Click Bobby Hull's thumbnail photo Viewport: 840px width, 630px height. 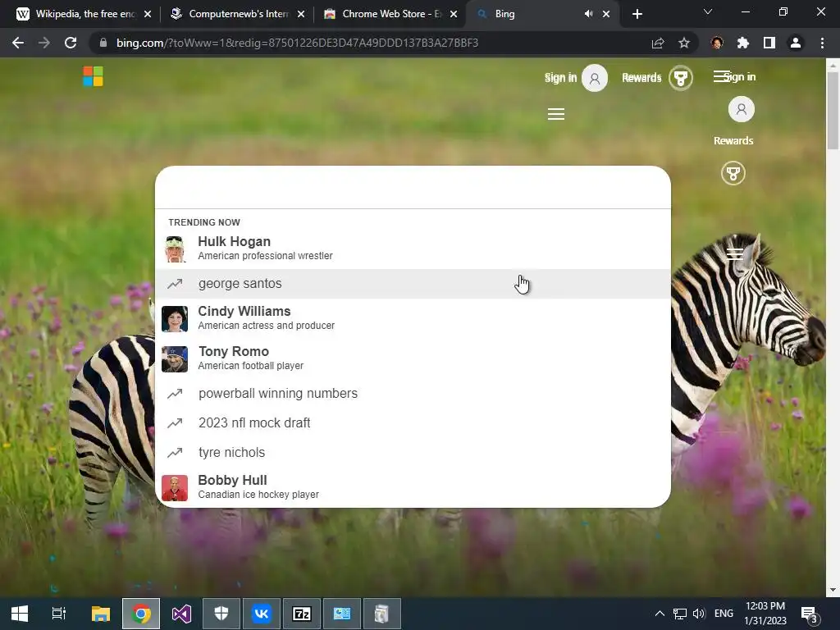pos(175,487)
